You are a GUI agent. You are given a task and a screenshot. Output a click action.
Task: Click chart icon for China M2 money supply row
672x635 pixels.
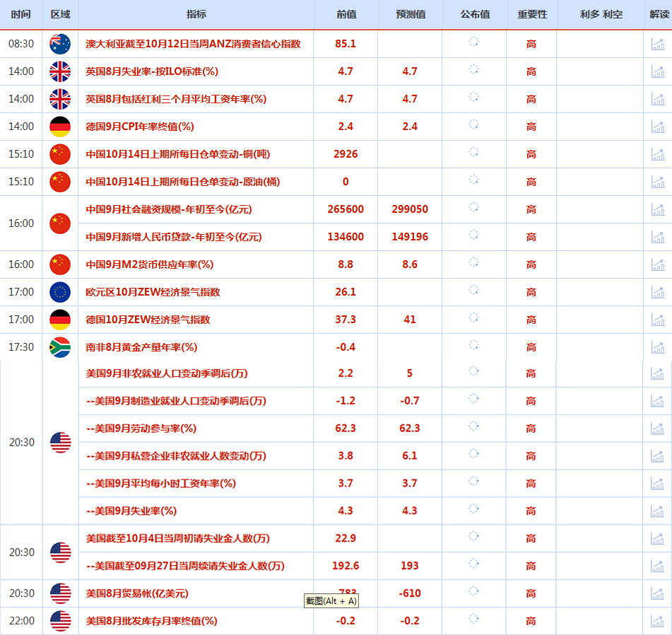658,264
